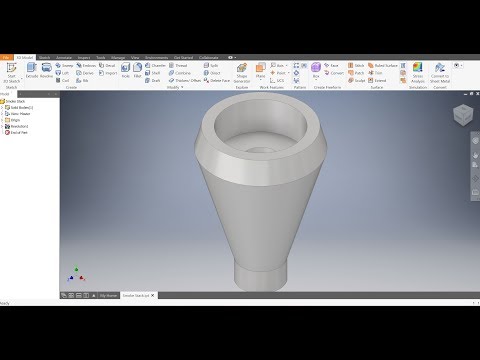
Task: Activate the surface Trim tool
Action: [375, 73]
